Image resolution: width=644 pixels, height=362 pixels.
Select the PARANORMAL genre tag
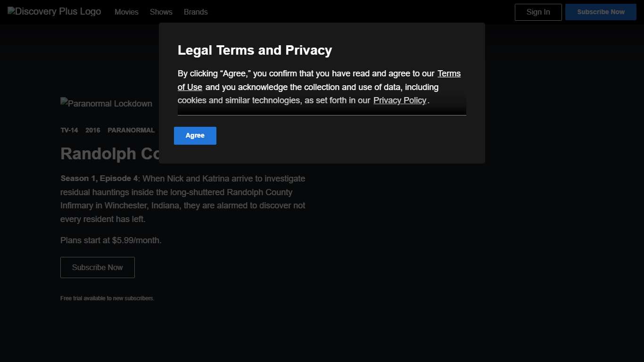(131, 130)
